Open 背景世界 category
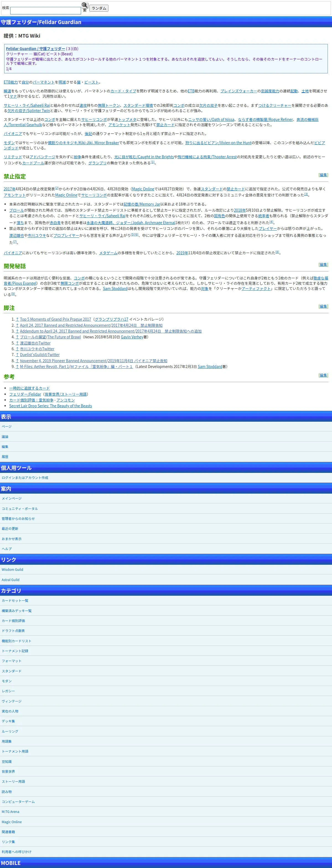332x868 pixels. [8, 772]
